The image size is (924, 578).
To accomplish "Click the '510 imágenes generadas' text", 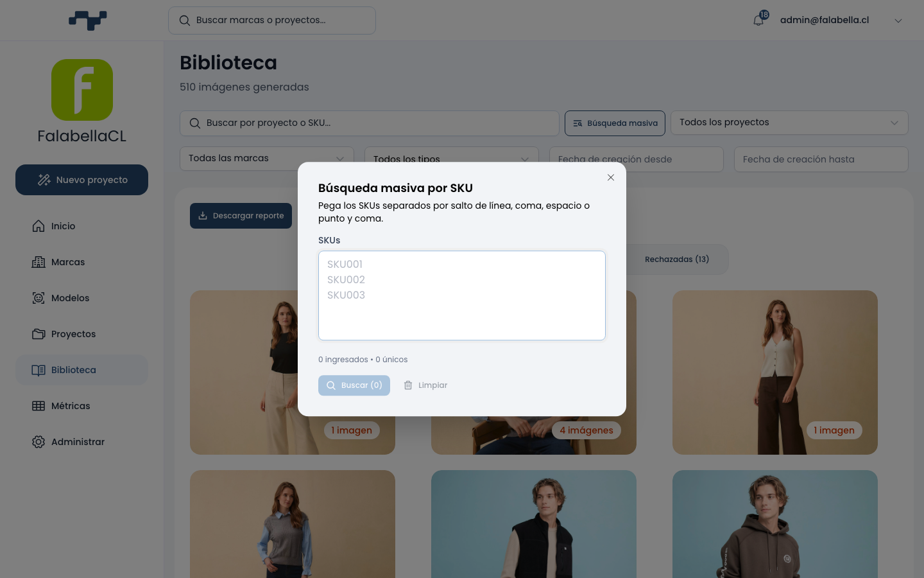I will (244, 87).
